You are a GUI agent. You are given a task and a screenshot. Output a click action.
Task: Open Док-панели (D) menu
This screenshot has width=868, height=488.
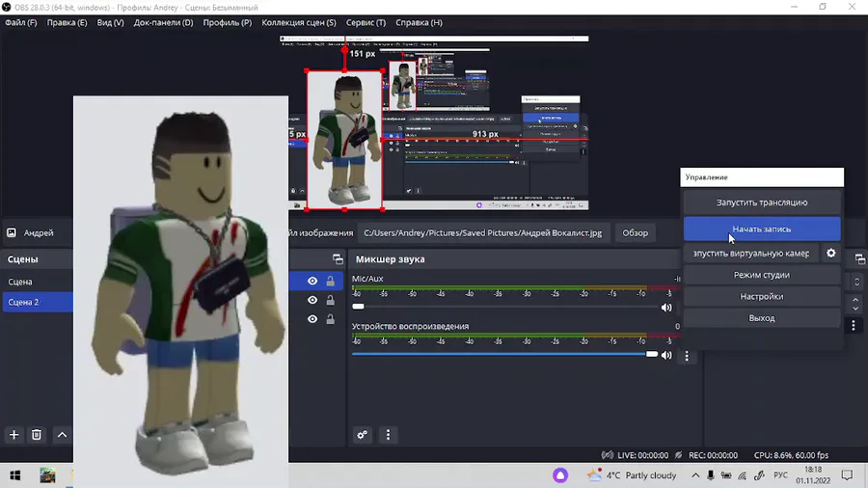coord(163,23)
